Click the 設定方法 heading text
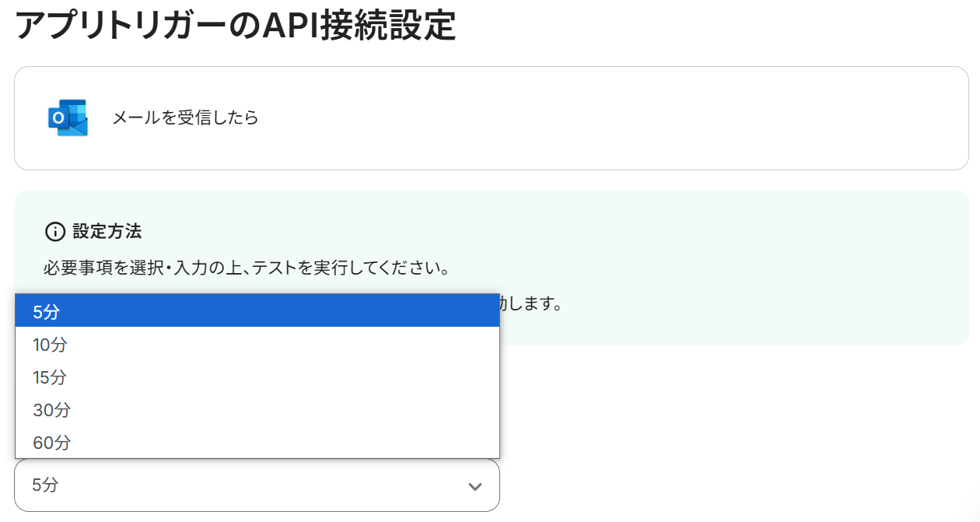980x522 pixels. pos(107,232)
